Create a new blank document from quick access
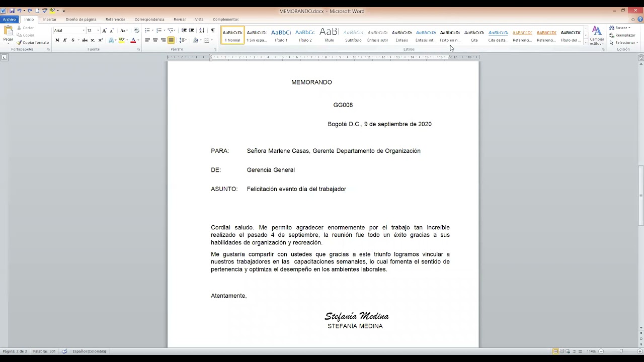The height and width of the screenshot is (362, 644). (x=37, y=11)
